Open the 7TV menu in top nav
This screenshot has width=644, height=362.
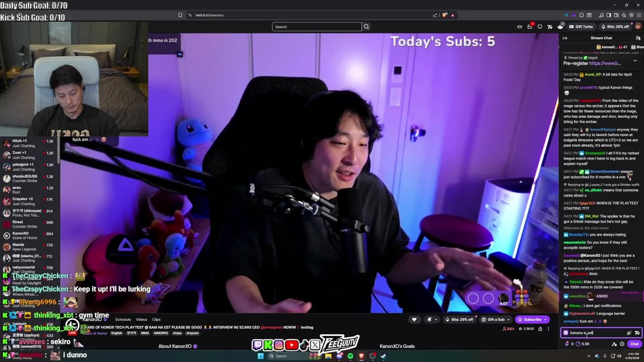(550, 27)
